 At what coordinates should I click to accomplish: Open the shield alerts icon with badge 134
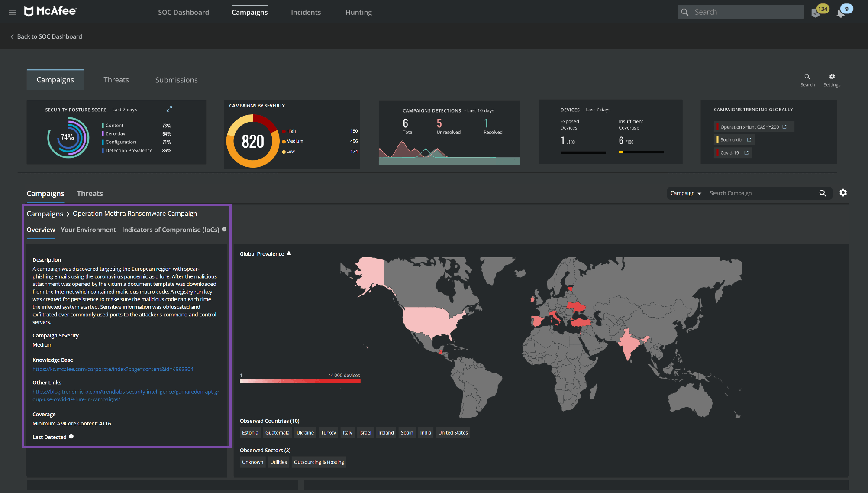click(x=816, y=13)
